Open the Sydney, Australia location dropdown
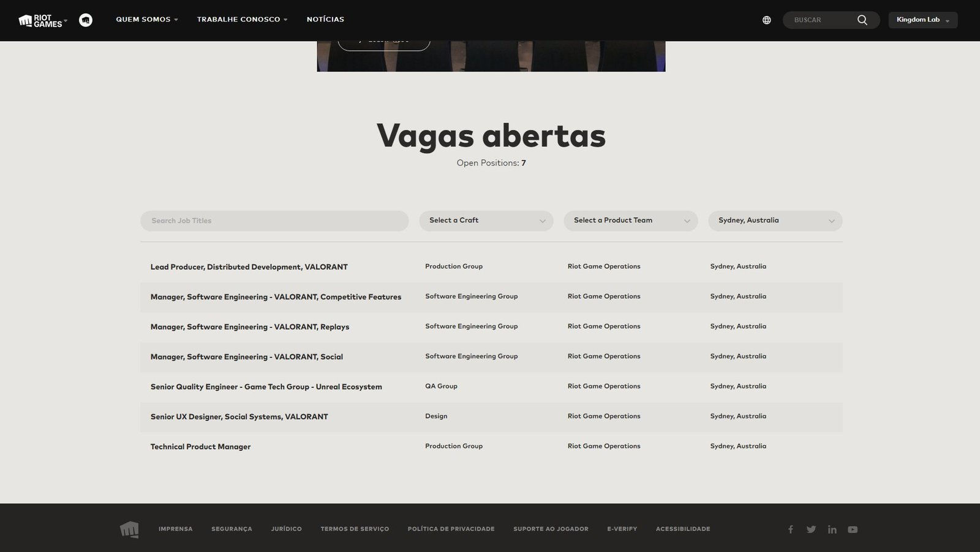The image size is (980, 552). pos(775,221)
